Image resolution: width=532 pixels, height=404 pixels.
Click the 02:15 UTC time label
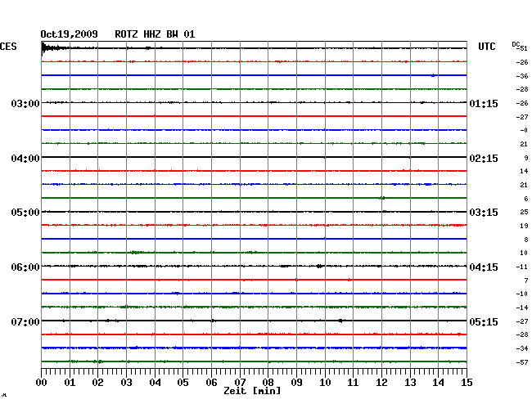484,159
